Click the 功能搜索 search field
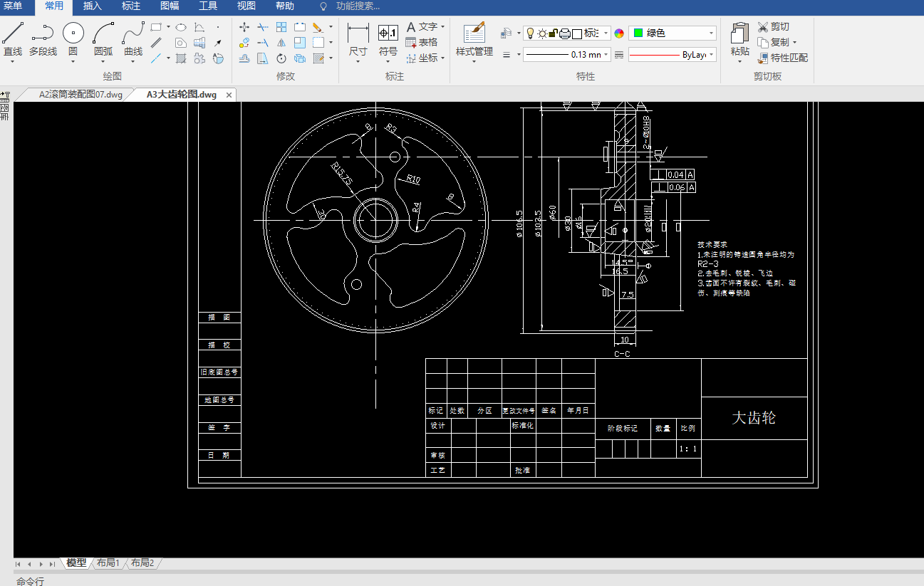Image resolution: width=924 pixels, height=586 pixels. pyautogui.click(x=358, y=6)
